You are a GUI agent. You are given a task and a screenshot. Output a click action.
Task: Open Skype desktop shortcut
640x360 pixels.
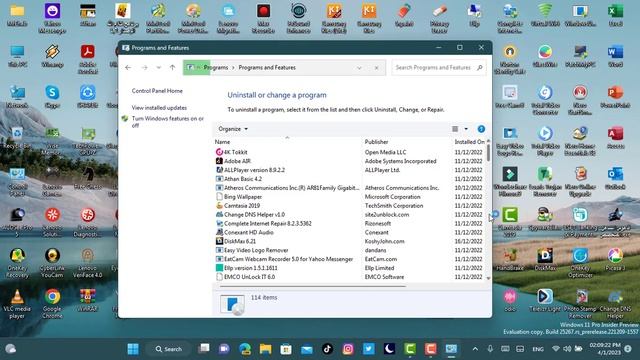coord(52,97)
